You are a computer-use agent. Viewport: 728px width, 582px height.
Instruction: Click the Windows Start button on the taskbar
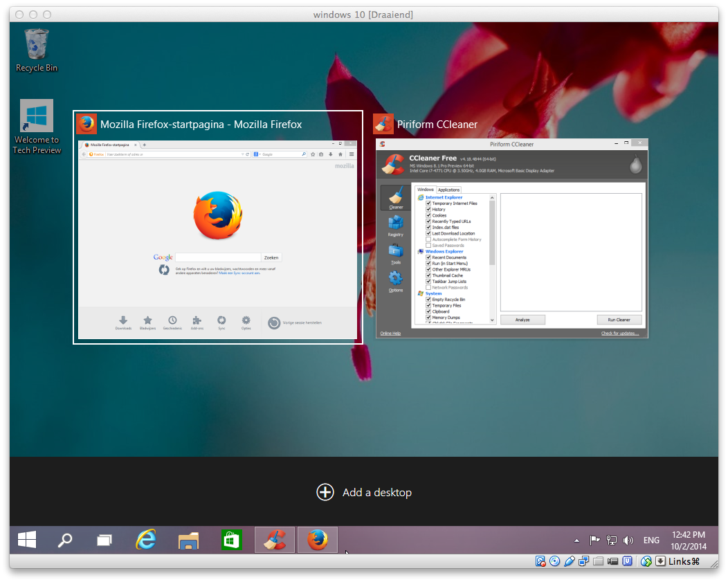point(27,540)
